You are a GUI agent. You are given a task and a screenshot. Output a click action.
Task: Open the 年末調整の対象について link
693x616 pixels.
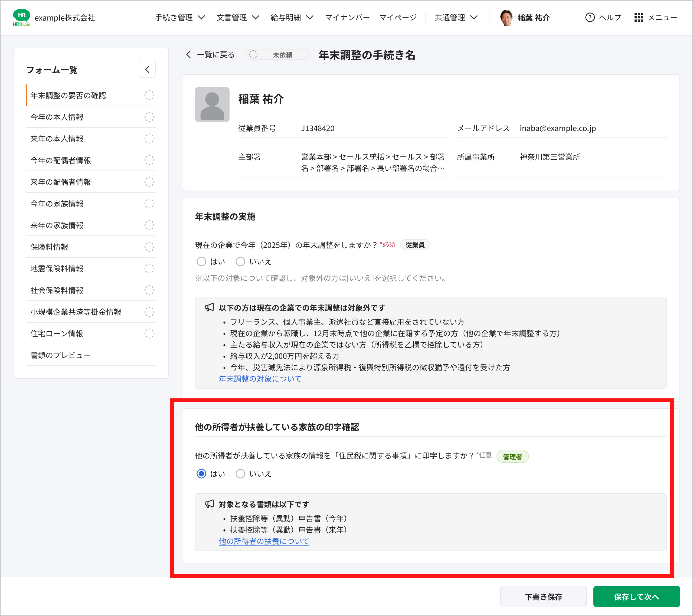pyautogui.click(x=260, y=379)
